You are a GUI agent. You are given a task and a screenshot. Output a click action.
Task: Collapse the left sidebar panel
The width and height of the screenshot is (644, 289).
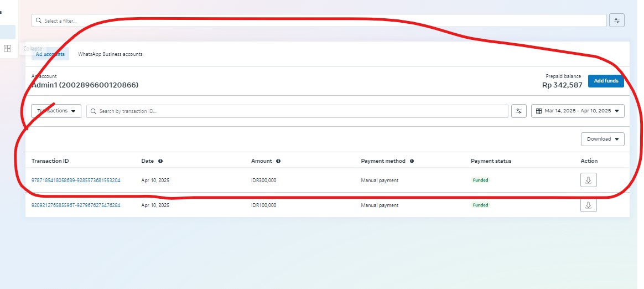[x=8, y=49]
